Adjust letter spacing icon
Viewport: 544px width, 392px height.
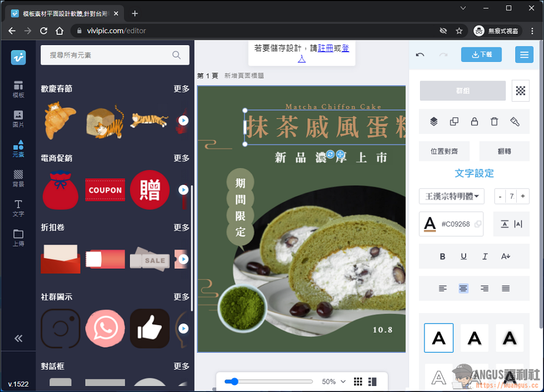pyautogui.click(x=518, y=224)
